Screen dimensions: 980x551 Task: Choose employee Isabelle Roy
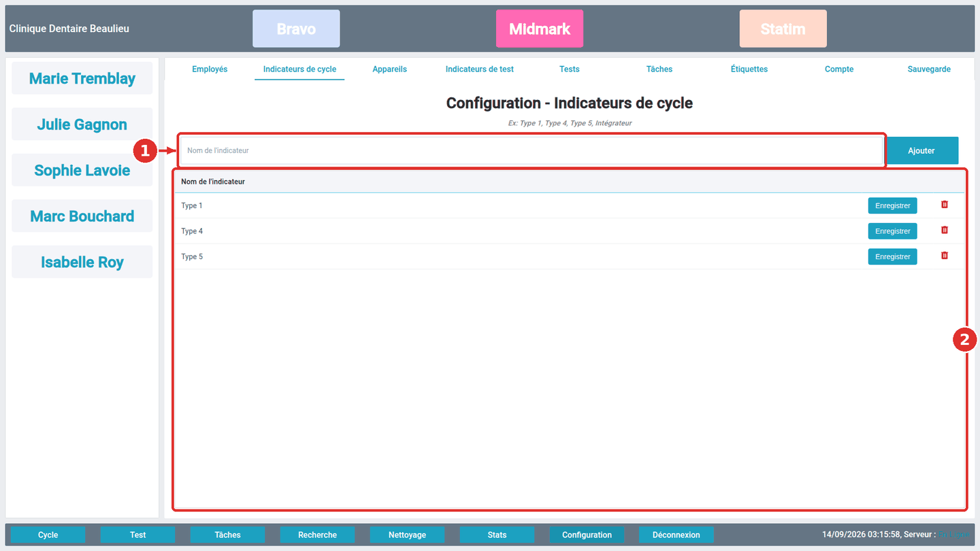(x=82, y=262)
